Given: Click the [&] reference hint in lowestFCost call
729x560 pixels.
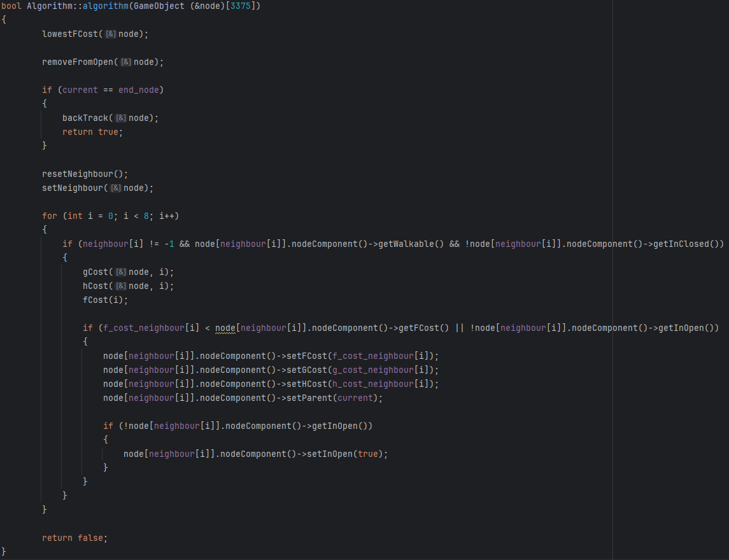Looking at the screenshot, I should pyautogui.click(x=111, y=34).
